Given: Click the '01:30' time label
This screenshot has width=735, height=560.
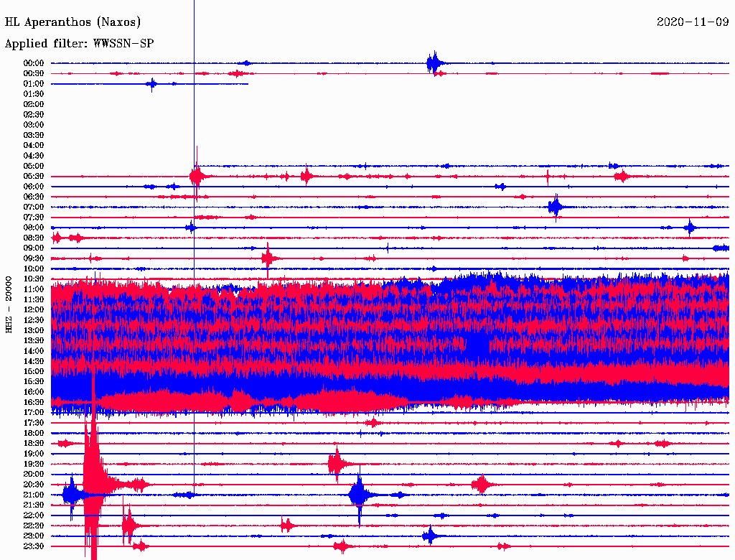Looking at the screenshot, I should click(34, 94).
